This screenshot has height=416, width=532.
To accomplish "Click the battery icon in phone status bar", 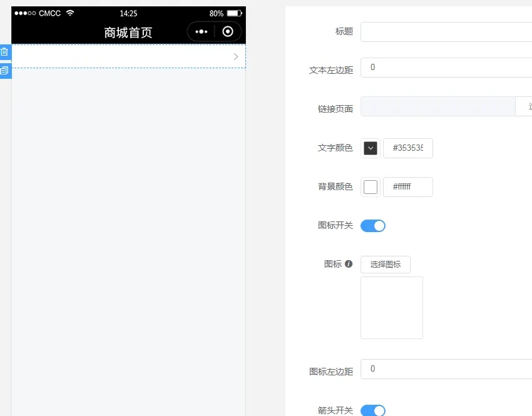I will (x=235, y=13).
